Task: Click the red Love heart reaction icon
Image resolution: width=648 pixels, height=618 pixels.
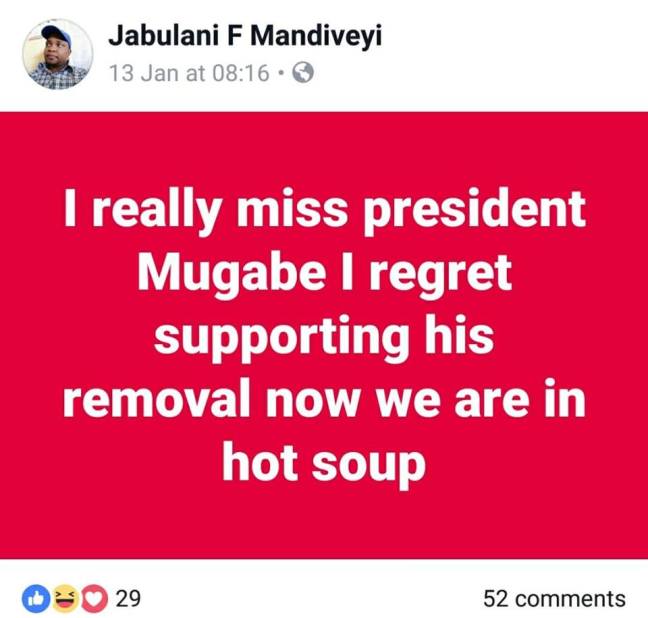Action: click(94, 598)
